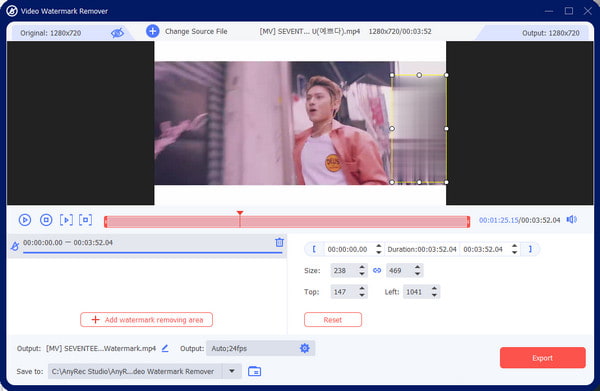Click inside the yellow watermark removal box
600x391 pixels.
pyautogui.click(x=419, y=129)
